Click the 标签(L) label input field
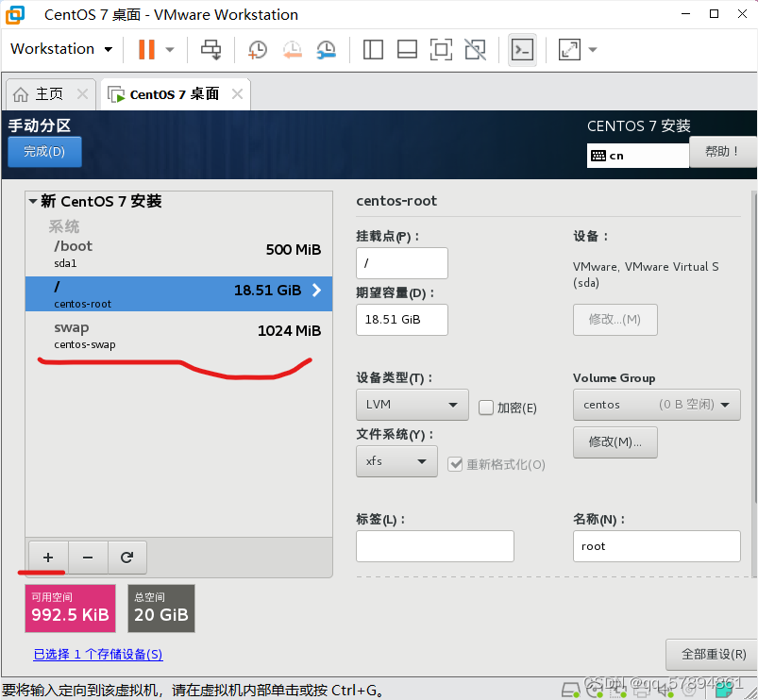The height and width of the screenshot is (700, 758). (x=434, y=546)
